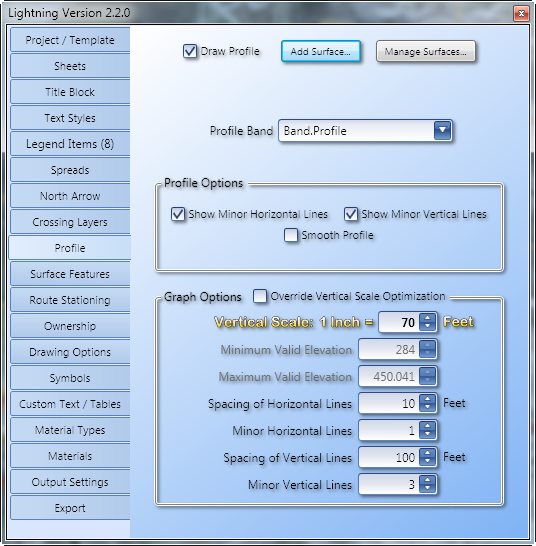This screenshot has height=546, width=536.
Task: Click the Band.Profile combo box field
Action: (365, 131)
